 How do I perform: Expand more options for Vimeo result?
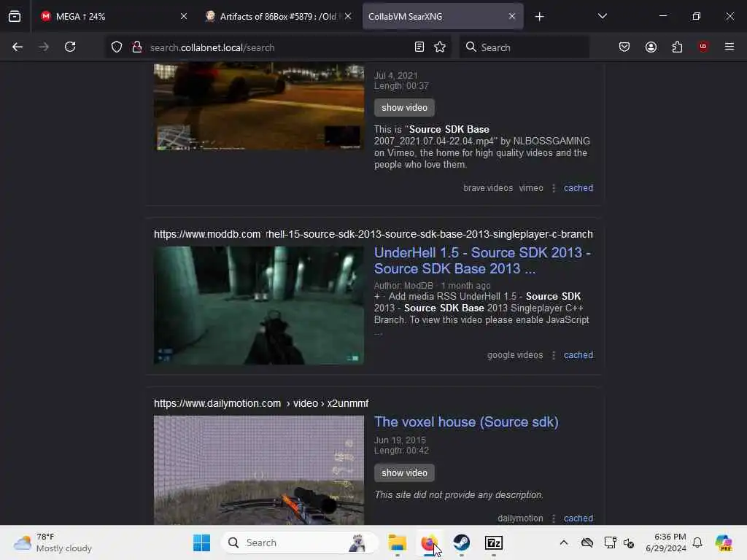click(553, 188)
